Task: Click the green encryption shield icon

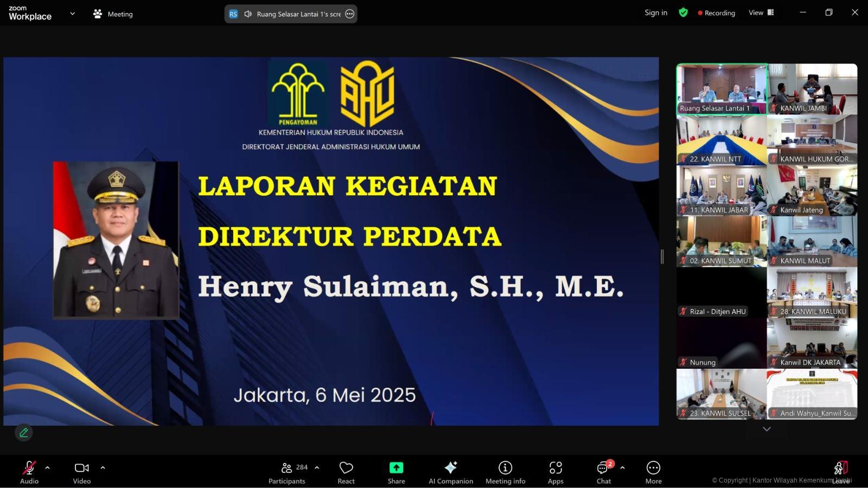Action: click(x=683, y=12)
